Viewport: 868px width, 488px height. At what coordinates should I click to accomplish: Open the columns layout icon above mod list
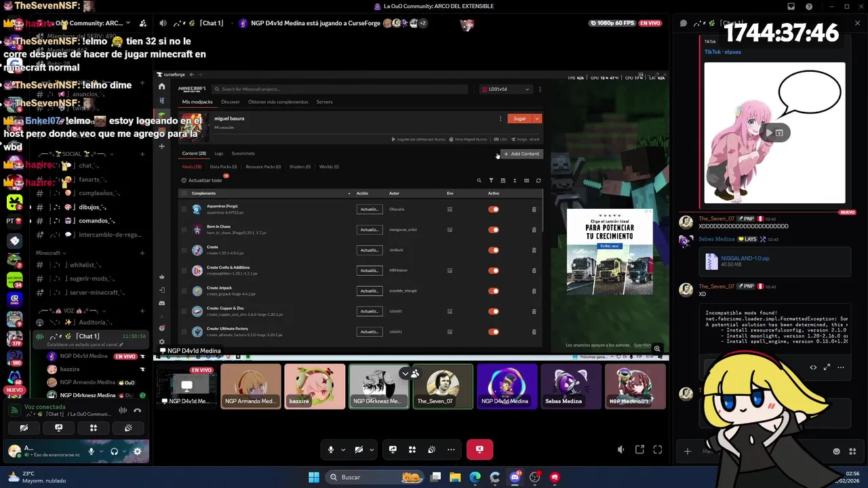pyautogui.click(x=526, y=180)
